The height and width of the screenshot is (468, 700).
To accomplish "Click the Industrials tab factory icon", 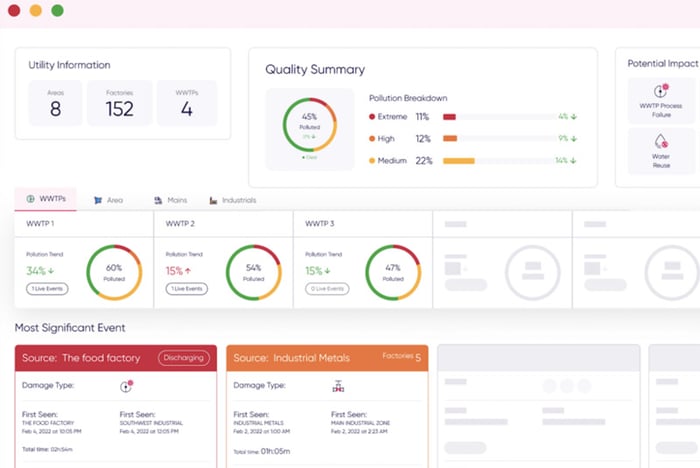I will point(213,200).
